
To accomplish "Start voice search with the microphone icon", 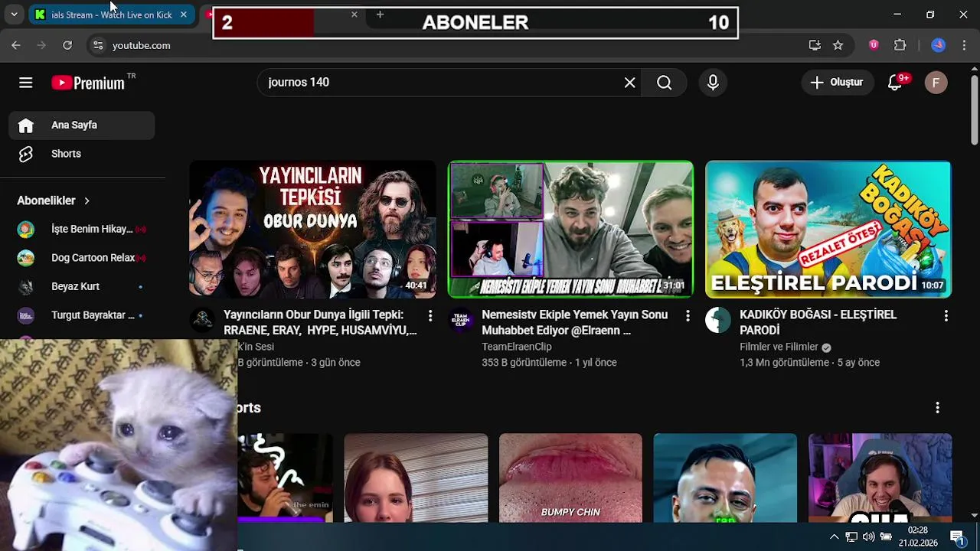I will tap(713, 83).
